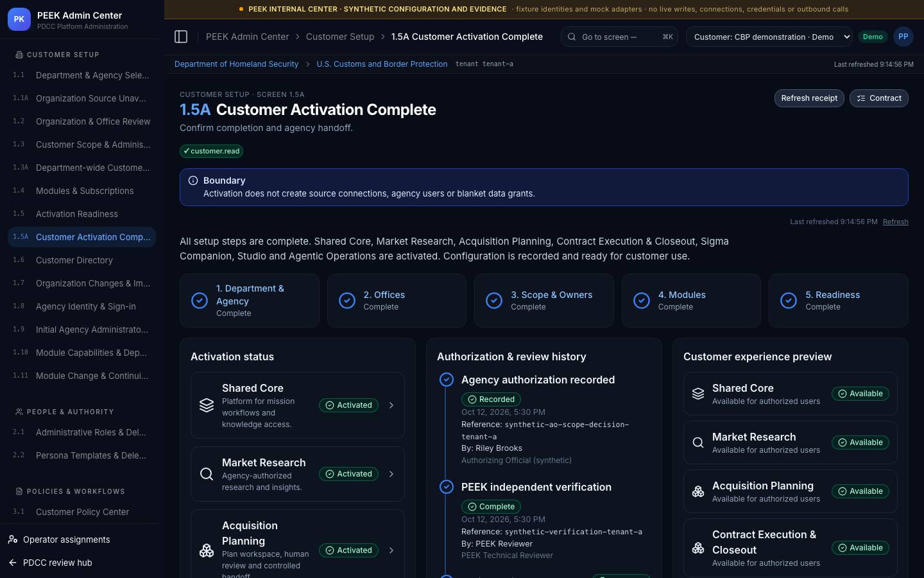Click the Refresh link near last refreshed
The height and width of the screenshot is (578, 924).
coord(895,222)
